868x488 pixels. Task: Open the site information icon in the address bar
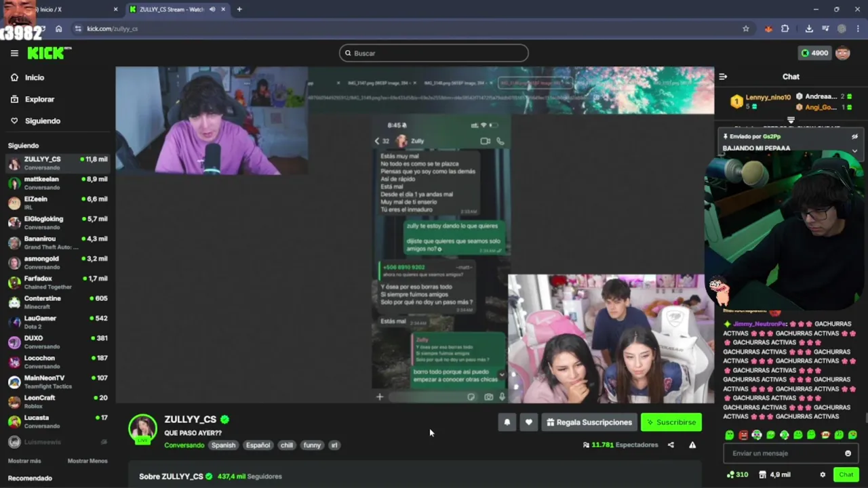tap(78, 28)
